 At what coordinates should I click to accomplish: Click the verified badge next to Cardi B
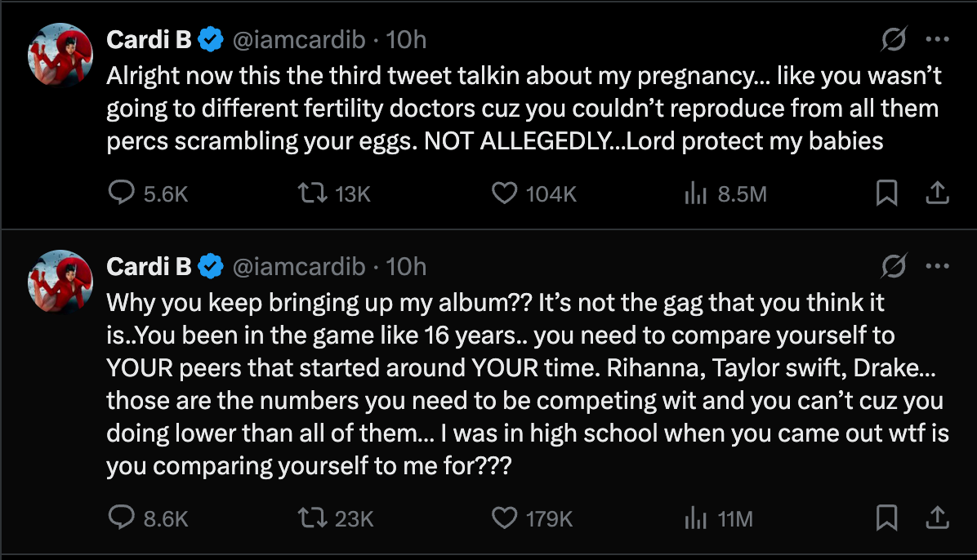(x=211, y=38)
